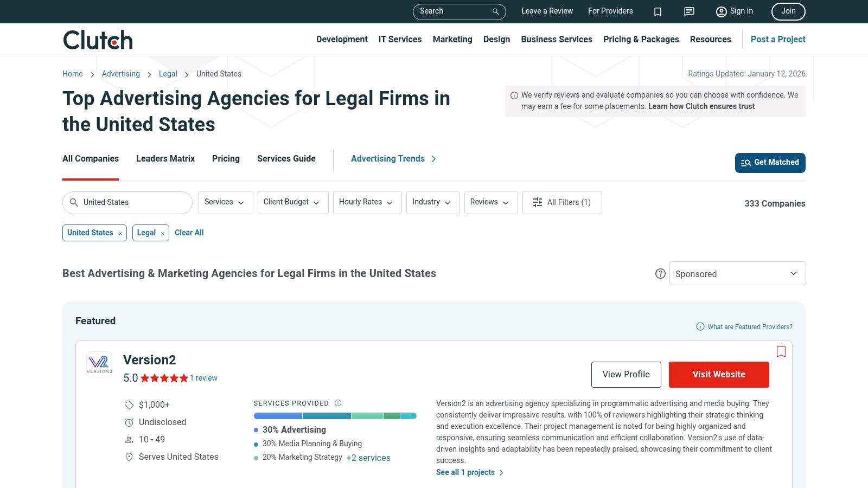This screenshot has width=868, height=488.
Task: Click the Clutch logo
Action: point(98,40)
